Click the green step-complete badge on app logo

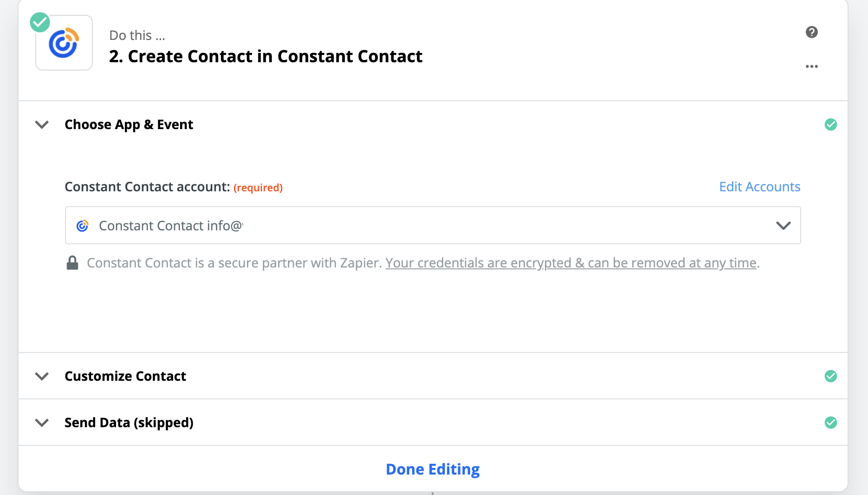pos(40,22)
